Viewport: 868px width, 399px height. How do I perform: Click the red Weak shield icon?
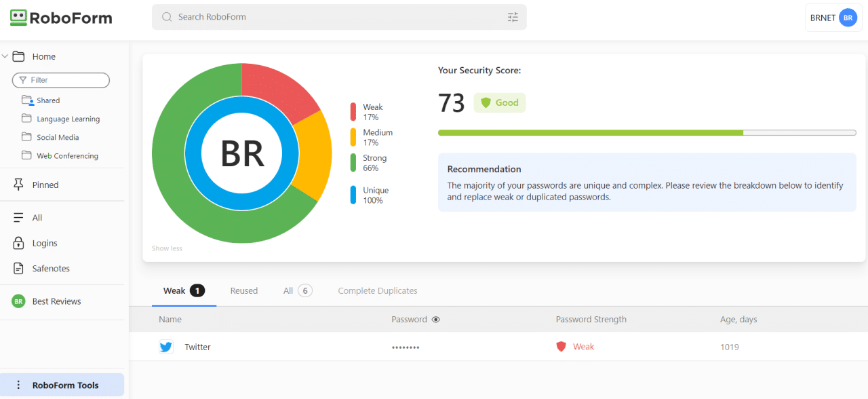click(561, 347)
